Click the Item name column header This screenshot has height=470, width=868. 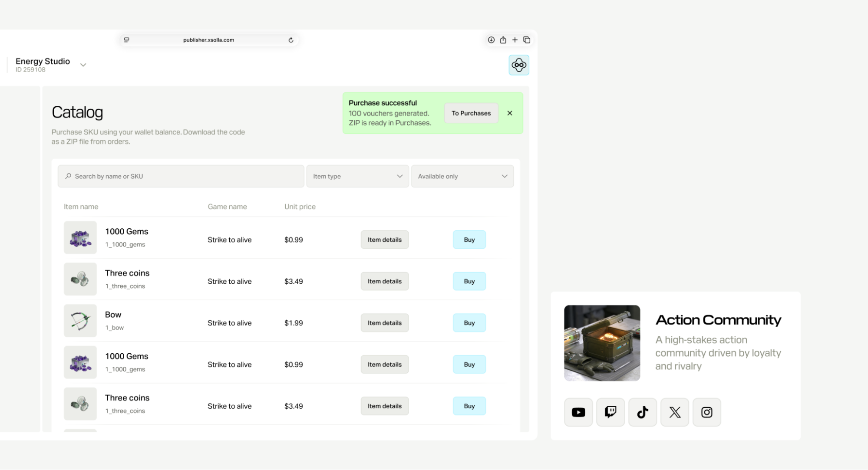(81, 207)
